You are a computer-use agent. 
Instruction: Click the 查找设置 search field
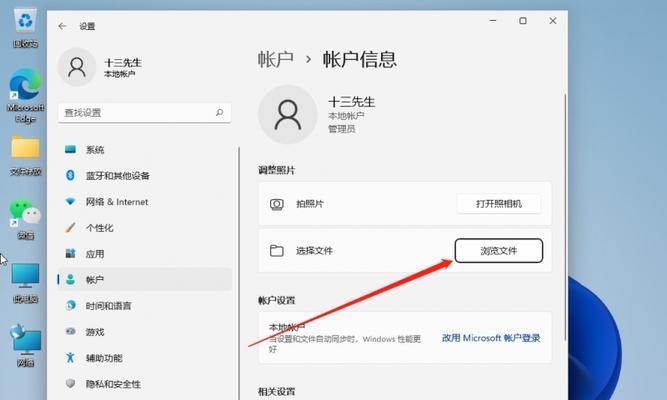coord(145,113)
